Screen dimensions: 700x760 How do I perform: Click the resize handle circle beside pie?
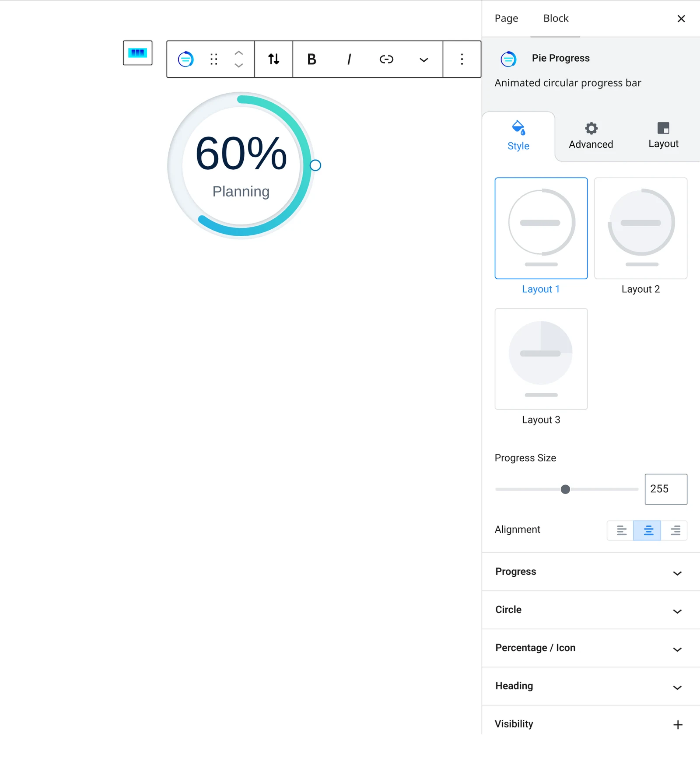click(315, 165)
